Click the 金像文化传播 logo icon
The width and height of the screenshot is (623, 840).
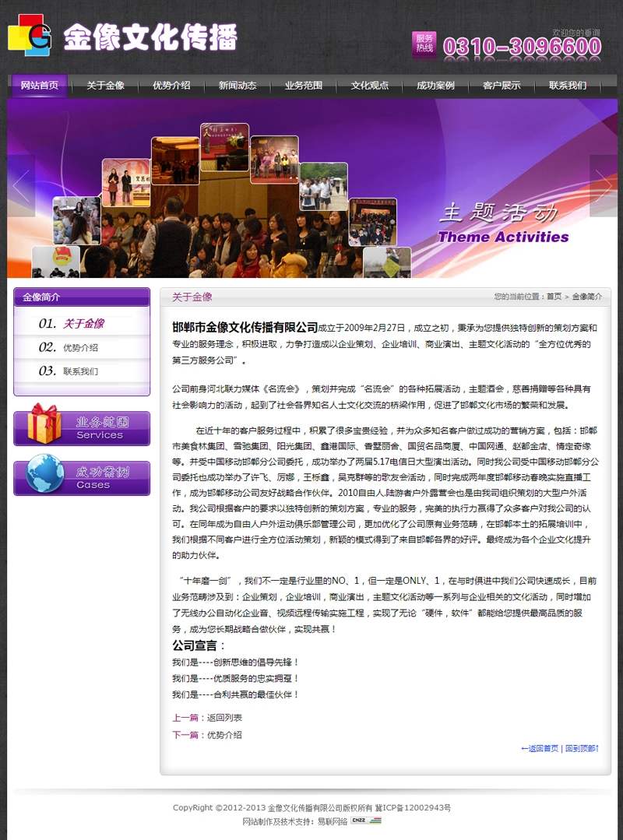[30, 35]
